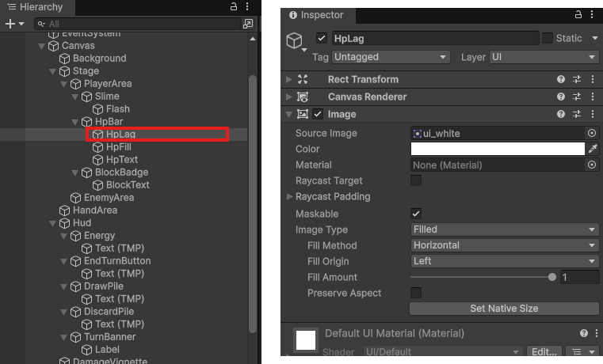603x364 pixels.
Task: Toggle HpLag GameObject active checkbox
Action: pyautogui.click(x=322, y=39)
